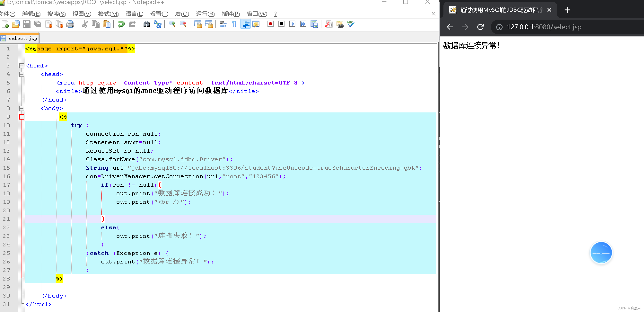Screen dimensions: 644x312
Task: Toggle the Show All Characters pilcrow button
Action: click(234, 24)
